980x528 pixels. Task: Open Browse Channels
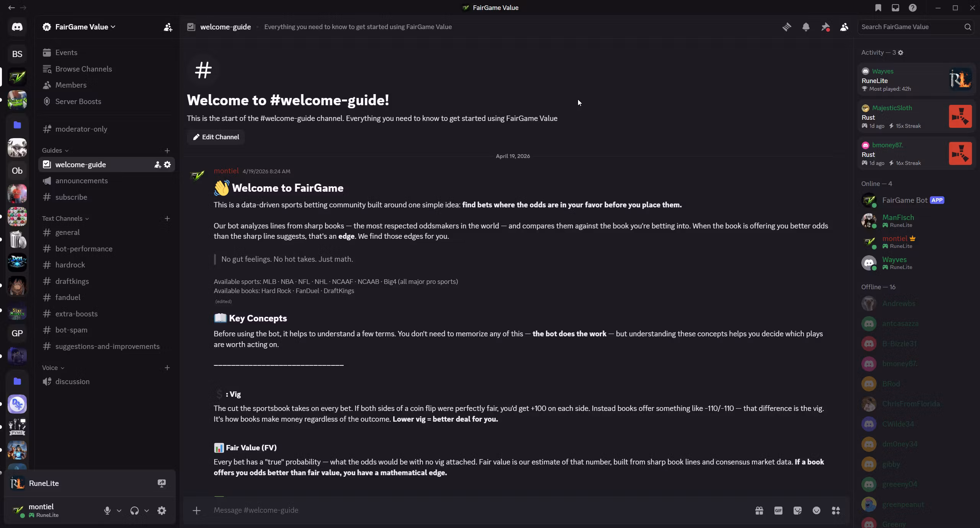pyautogui.click(x=106, y=69)
